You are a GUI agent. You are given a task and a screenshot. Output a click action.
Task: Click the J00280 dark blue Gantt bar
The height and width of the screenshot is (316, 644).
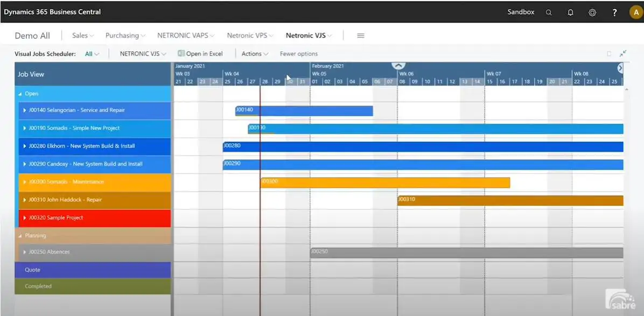pyautogui.click(x=423, y=146)
